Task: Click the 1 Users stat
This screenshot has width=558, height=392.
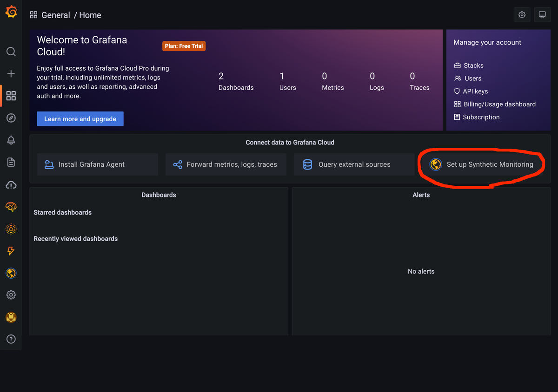Action: [288, 81]
